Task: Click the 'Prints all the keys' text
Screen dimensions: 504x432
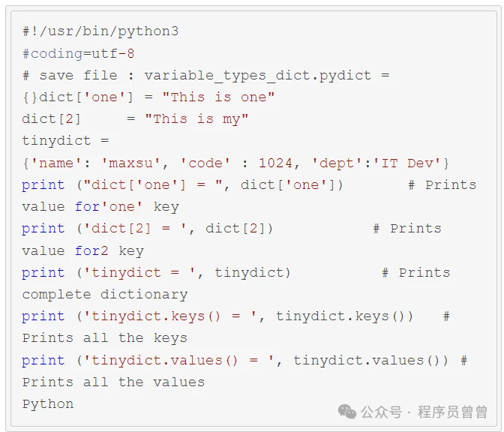Action: (105, 338)
